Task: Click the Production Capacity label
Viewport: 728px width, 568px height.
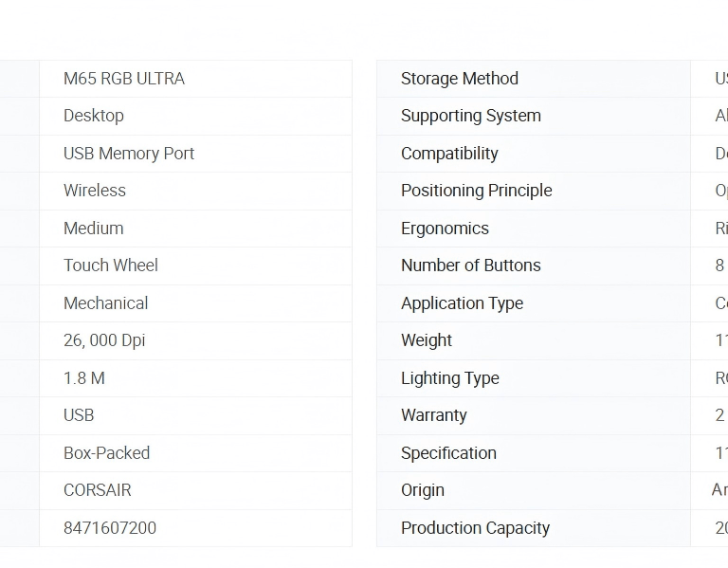Action: click(x=476, y=528)
